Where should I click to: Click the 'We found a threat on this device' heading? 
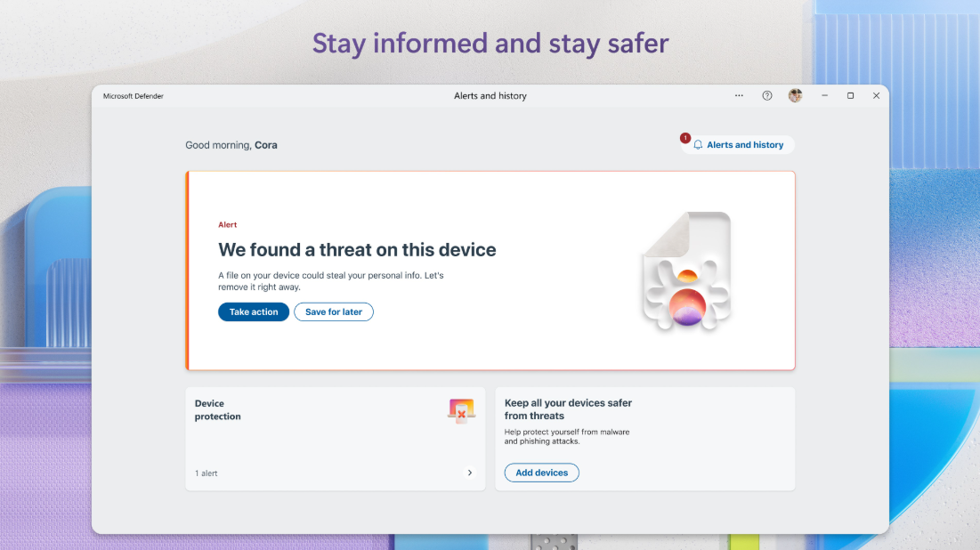tap(357, 250)
